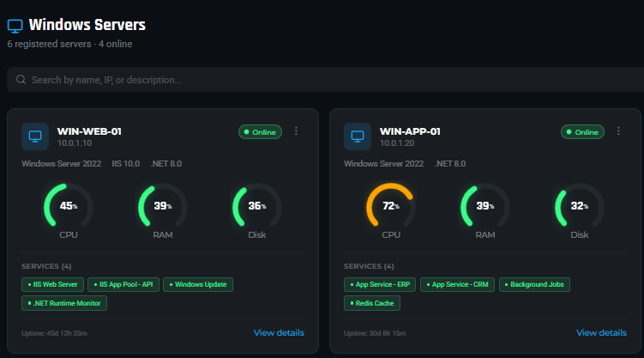Select the App Service - ERP tag

click(x=379, y=284)
